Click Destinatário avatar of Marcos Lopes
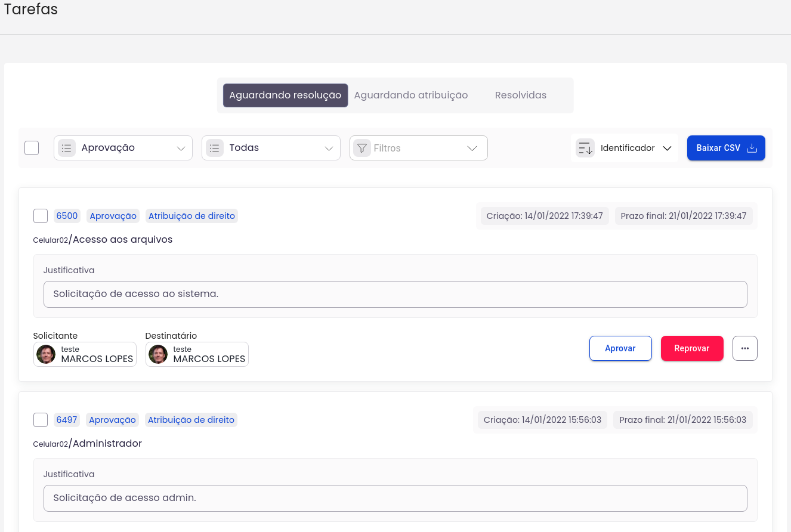Image resolution: width=791 pixels, height=532 pixels. click(x=158, y=354)
